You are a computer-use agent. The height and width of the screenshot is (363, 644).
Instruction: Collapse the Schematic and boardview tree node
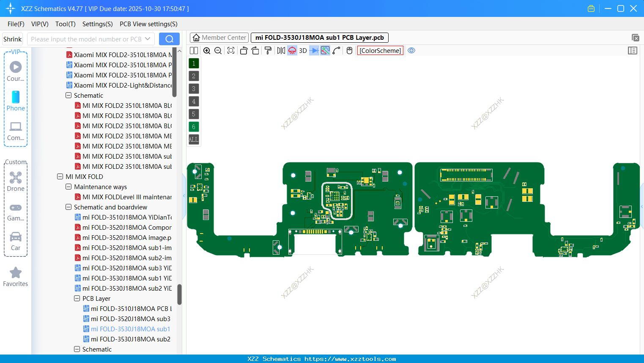click(x=69, y=207)
